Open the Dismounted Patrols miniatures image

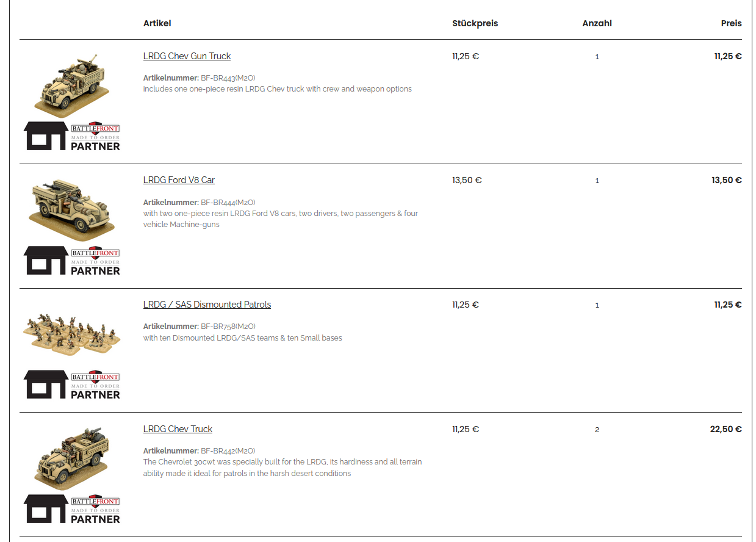pyautogui.click(x=72, y=334)
